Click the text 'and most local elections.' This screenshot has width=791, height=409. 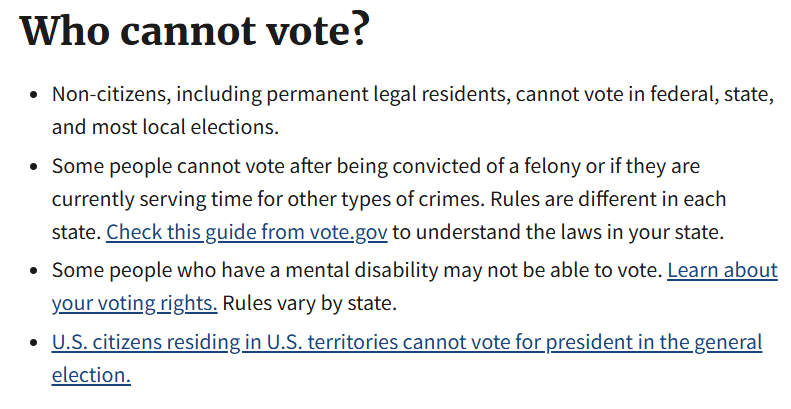point(165,127)
